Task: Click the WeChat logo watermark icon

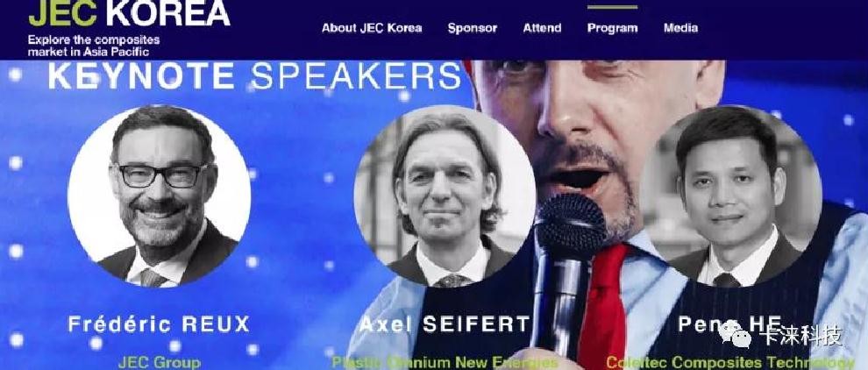Action: [735, 336]
